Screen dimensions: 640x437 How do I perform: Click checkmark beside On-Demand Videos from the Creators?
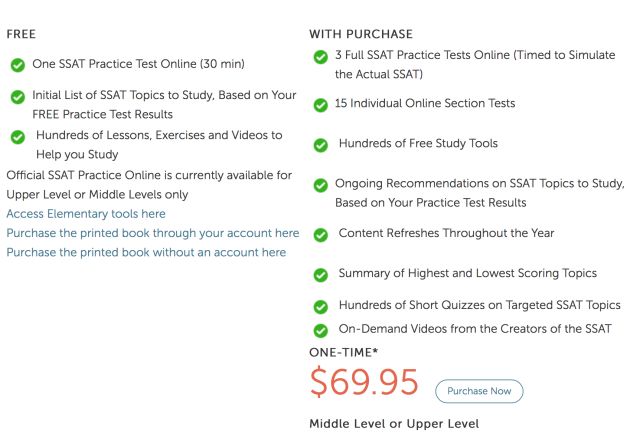pos(320,330)
